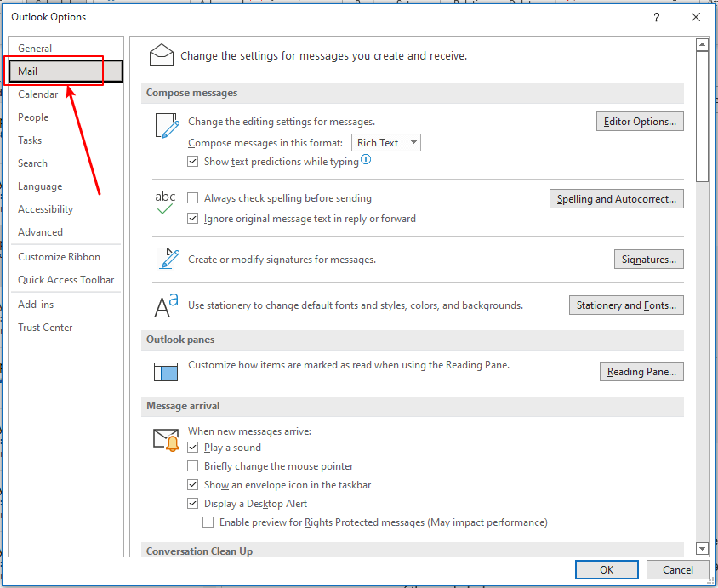Open the Quick Access Toolbar category
Image resolution: width=718 pixels, height=588 pixels.
66,280
